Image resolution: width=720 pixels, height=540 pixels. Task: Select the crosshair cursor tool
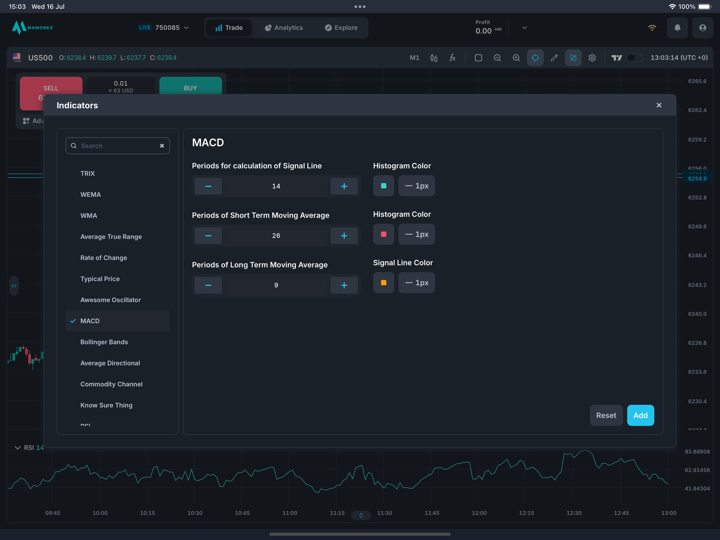[x=535, y=58]
